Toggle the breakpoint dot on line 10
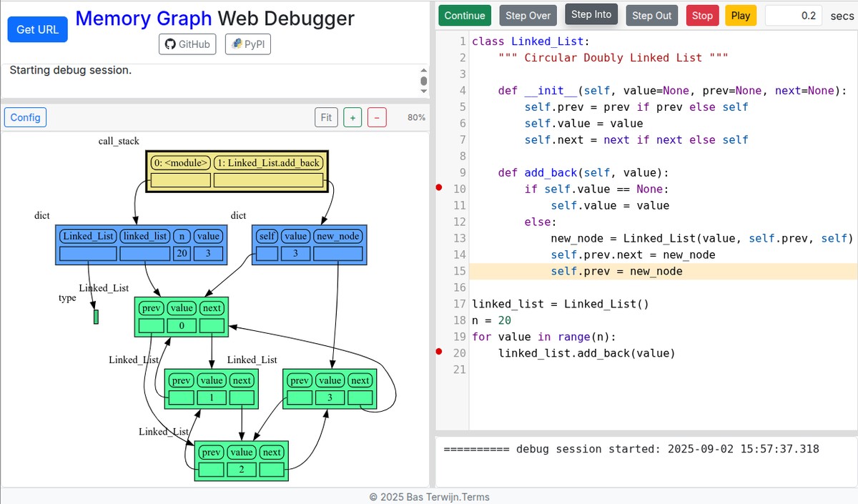858x504 pixels. point(439,188)
